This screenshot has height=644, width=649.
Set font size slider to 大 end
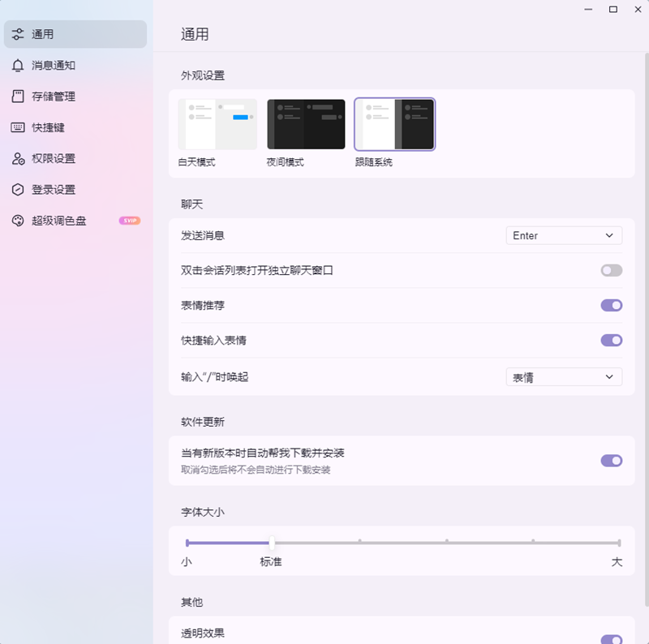pyautogui.click(x=619, y=543)
